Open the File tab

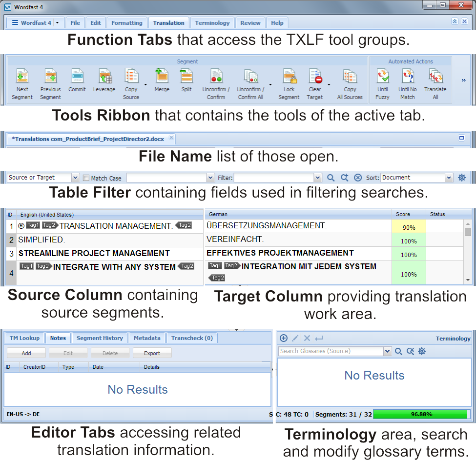click(x=75, y=23)
